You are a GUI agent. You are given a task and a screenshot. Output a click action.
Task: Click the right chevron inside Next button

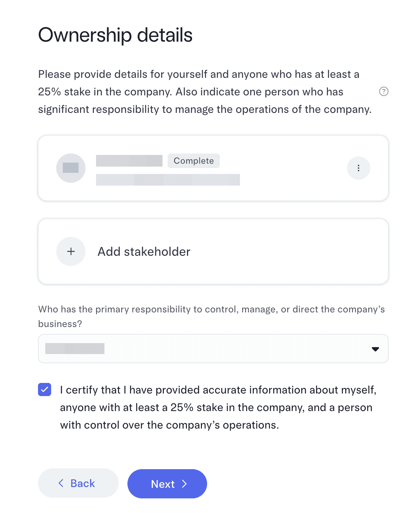click(184, 484)
